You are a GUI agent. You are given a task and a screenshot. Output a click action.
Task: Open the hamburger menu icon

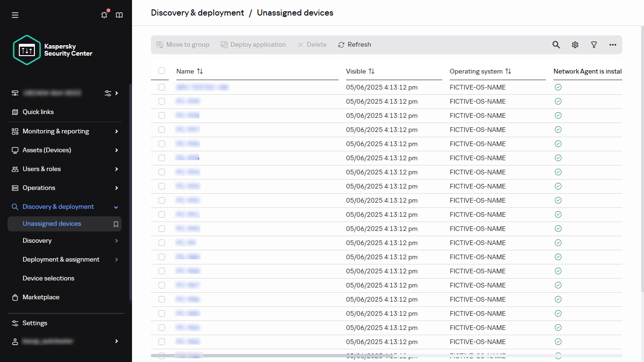(15, 15)
